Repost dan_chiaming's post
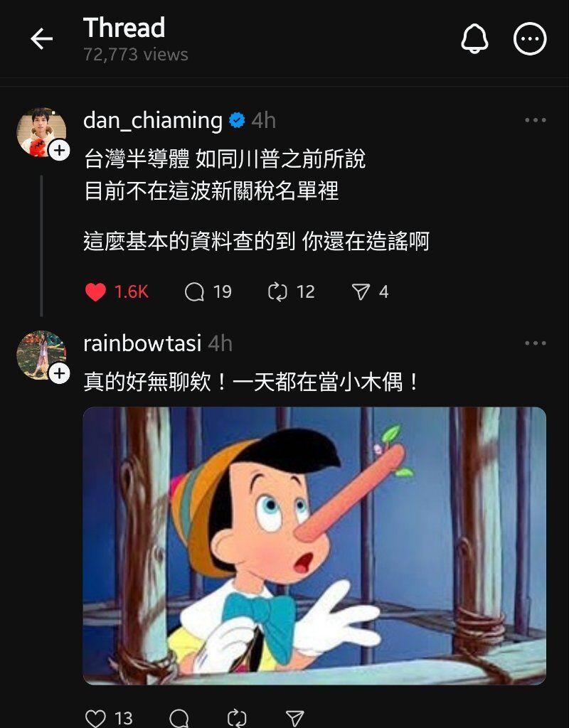 pyautogui.click(x=278, y=292)
